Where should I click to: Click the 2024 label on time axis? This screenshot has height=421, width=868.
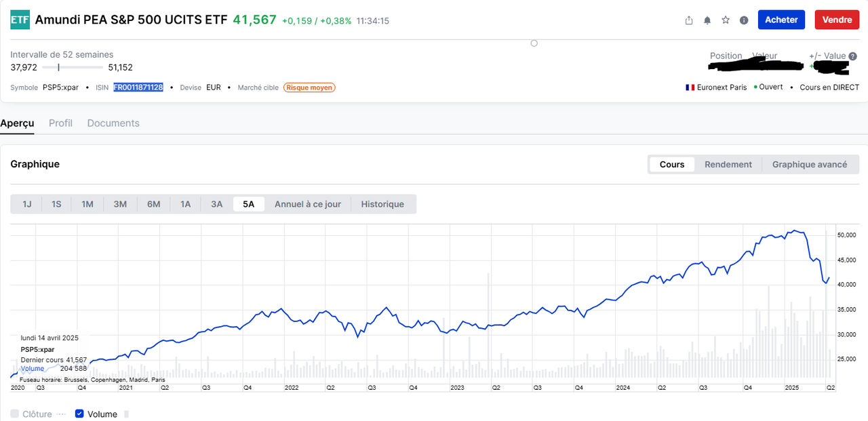(x=623, y=388)
